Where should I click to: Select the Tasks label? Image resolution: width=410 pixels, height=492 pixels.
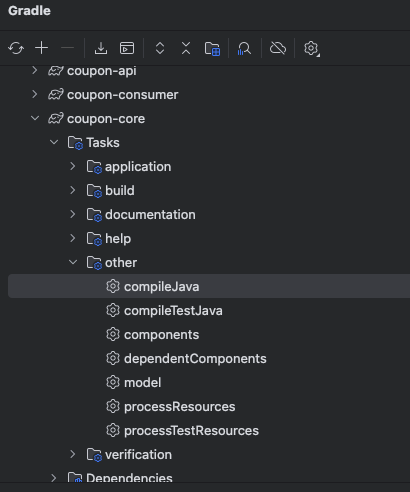(x=103, y=143)
